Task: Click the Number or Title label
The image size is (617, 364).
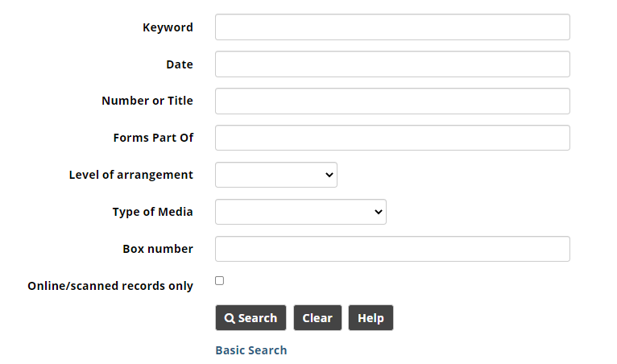Action: click(147, 101)
